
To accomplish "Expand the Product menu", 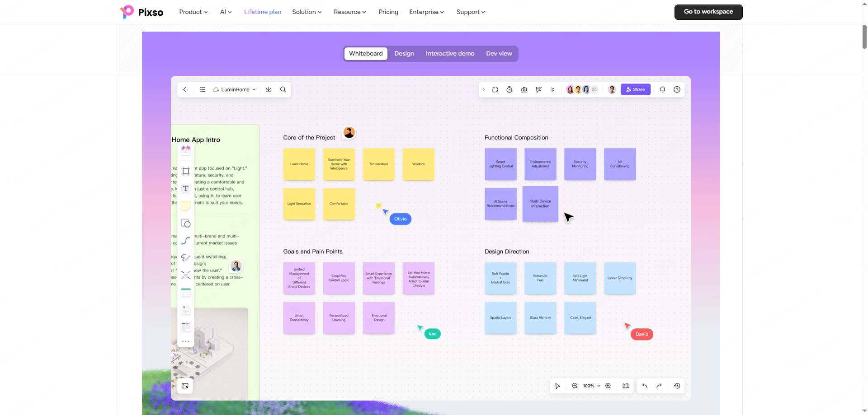I will (193, 12).
